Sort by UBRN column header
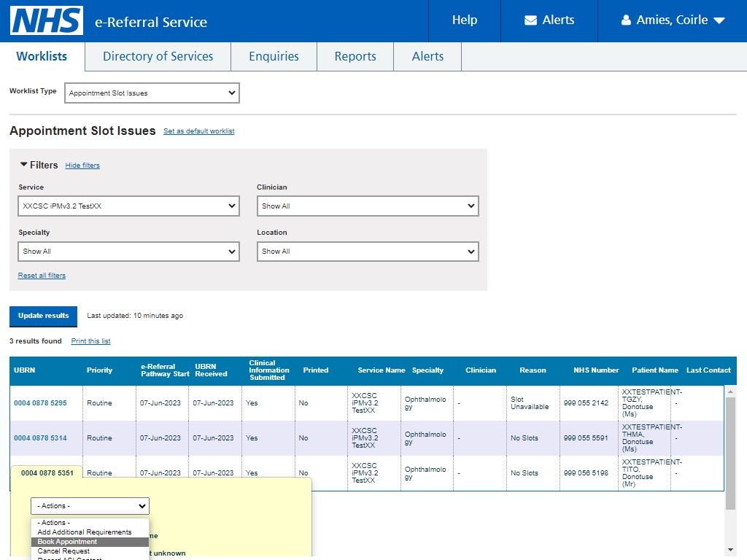Screen dimensions: 747x560 click(24, 370)
